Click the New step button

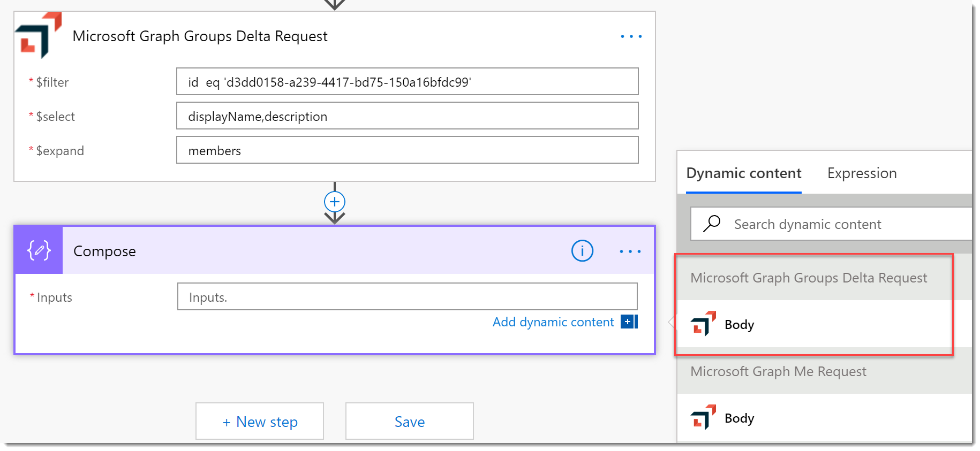click(x=260, y=422)
